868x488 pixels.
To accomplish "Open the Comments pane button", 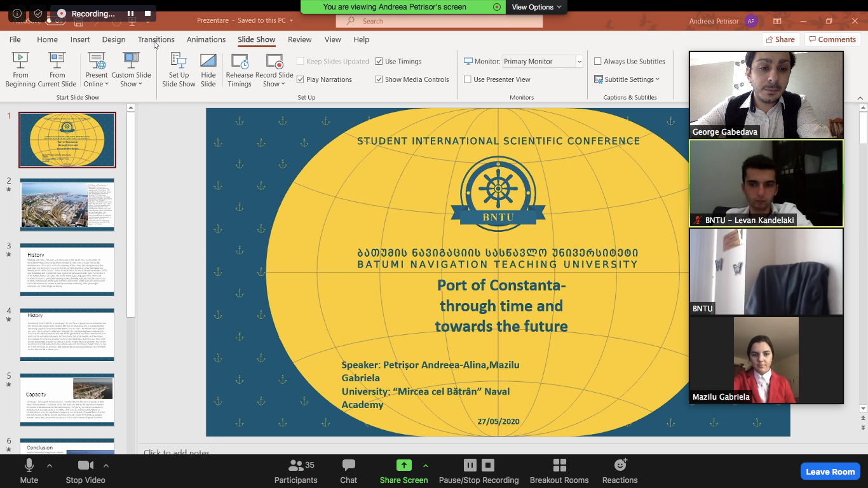I will (832, 39).
